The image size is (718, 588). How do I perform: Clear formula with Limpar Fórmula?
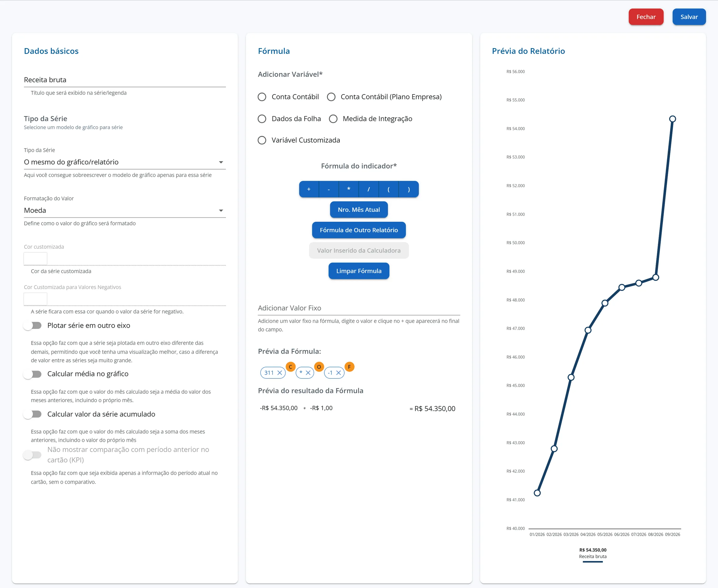click(x=359, y=271)
